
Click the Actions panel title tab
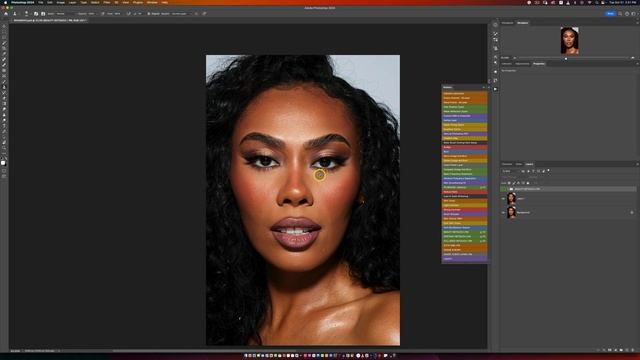pos(448,87)
